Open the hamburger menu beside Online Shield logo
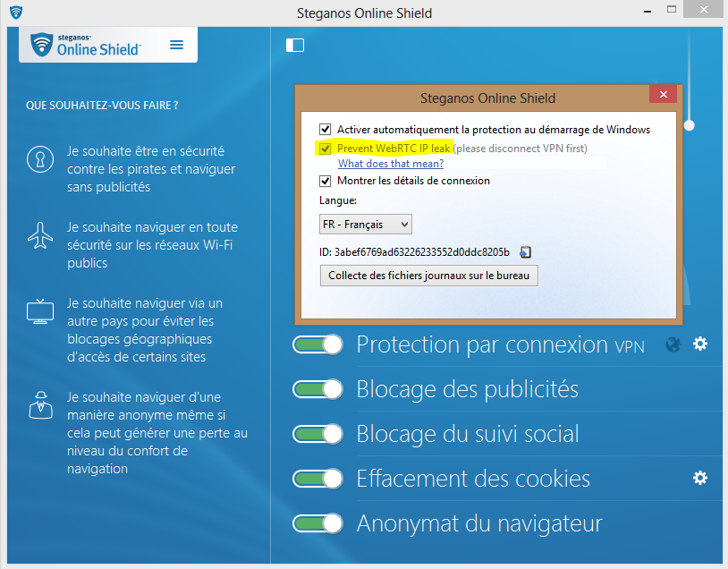The height and width of the screenshot is (569, 728). point(176,45)
